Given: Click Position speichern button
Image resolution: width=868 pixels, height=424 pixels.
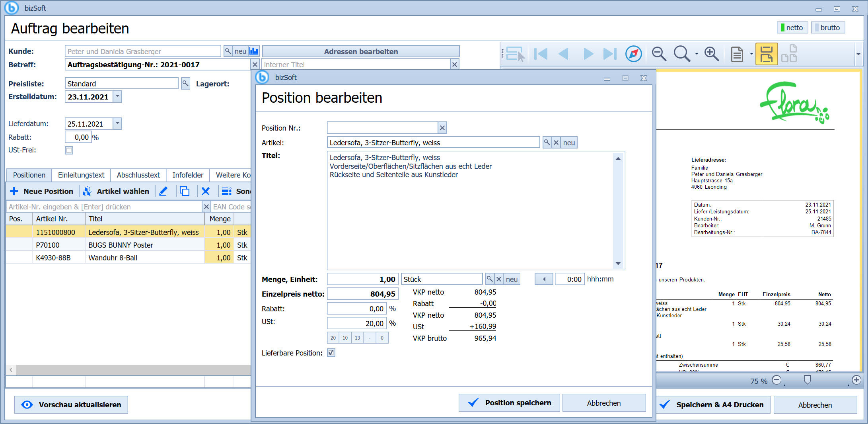Looking at the screenshot, I should 509,403.
